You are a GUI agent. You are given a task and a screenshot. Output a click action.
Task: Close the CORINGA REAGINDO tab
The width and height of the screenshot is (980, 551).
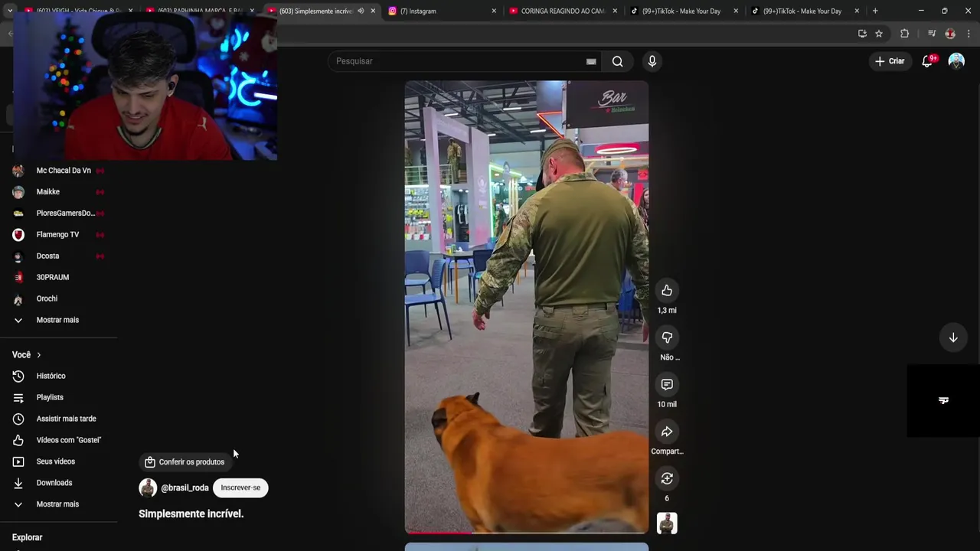click(615, 11)
